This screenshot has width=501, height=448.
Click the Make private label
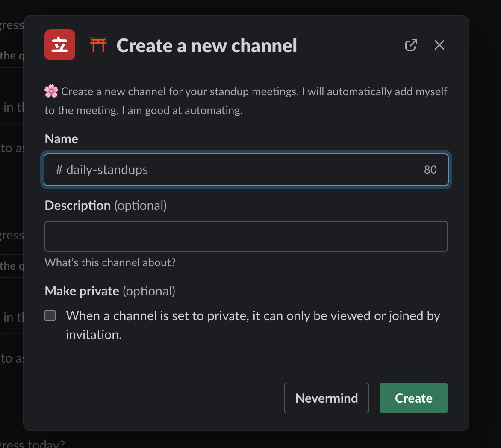point(82,291)
